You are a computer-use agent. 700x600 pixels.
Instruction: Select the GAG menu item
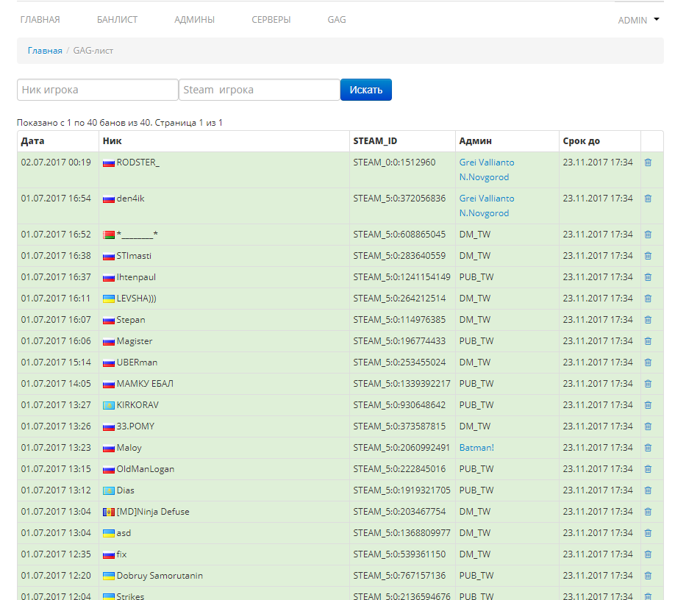337,20
